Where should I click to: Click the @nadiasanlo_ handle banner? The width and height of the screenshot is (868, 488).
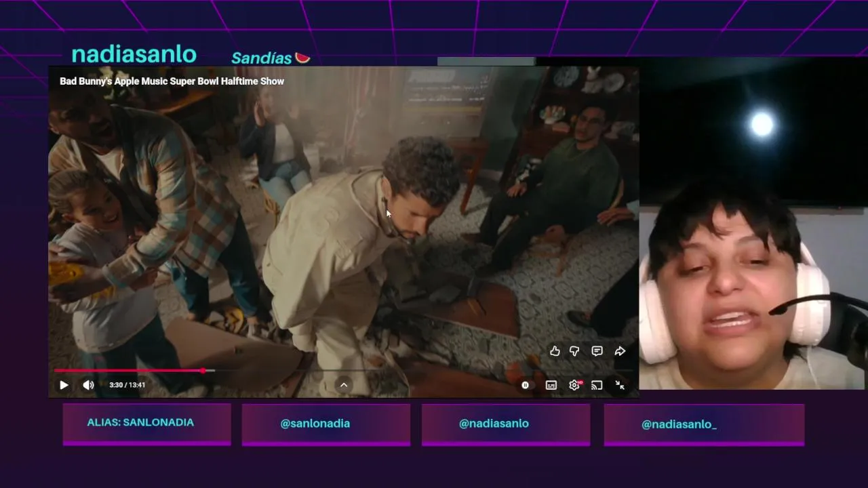(x=704, y=424)
